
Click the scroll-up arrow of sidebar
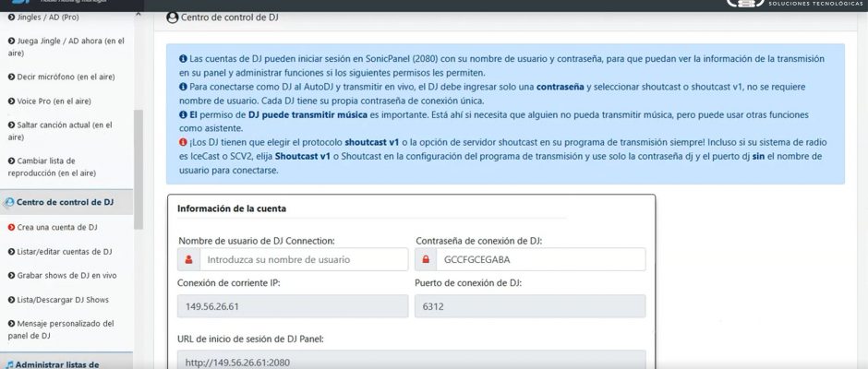click(139, 15)
